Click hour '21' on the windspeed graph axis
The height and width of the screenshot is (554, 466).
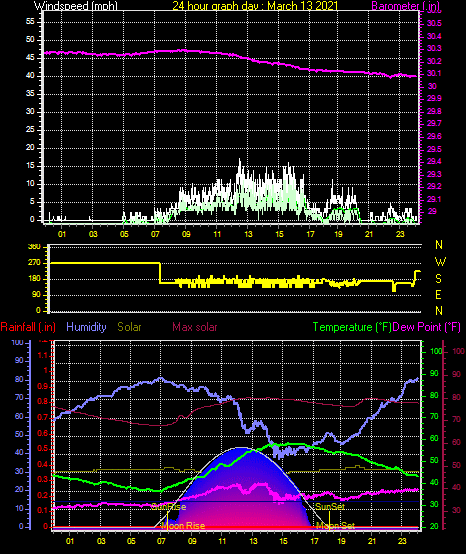point(369,234)
